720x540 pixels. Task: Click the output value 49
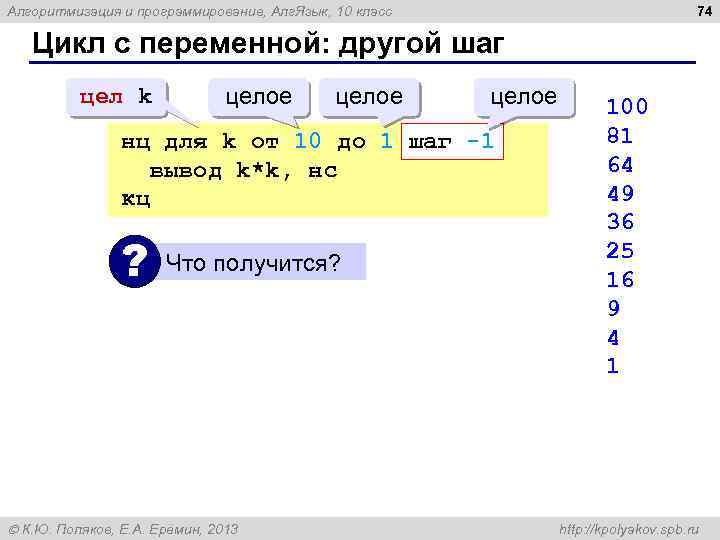(620, 193)
